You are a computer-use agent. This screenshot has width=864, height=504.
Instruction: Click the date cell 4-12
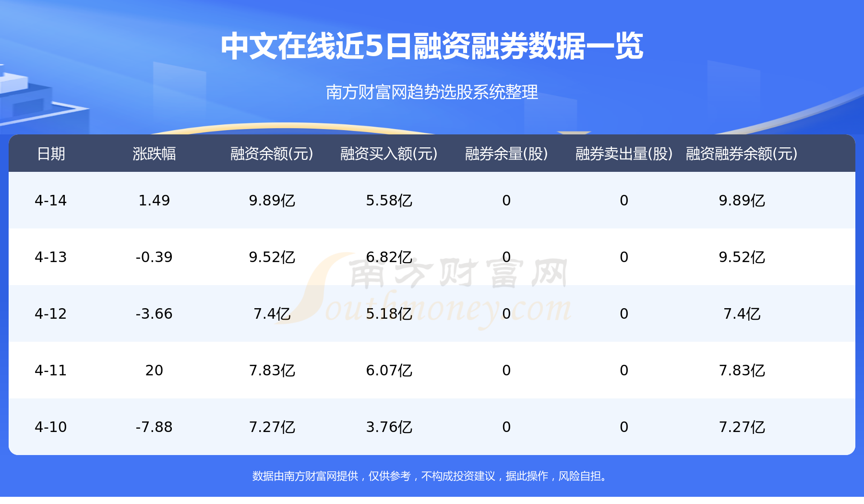[x=51, y=314]
